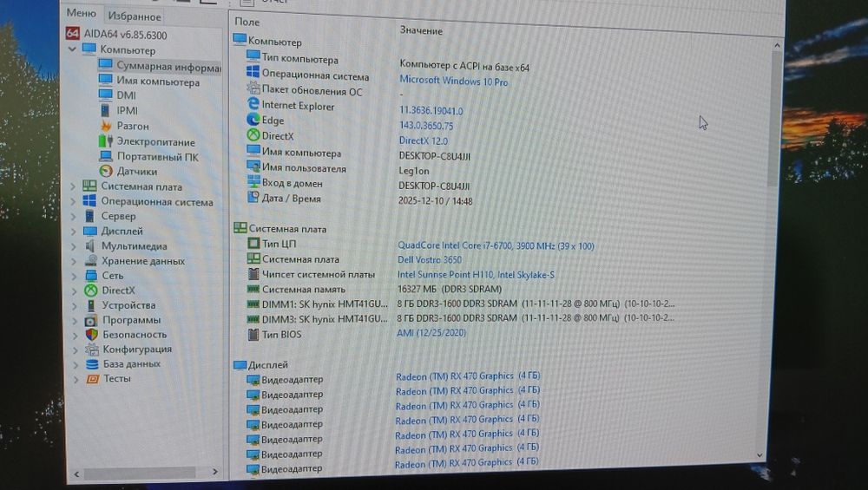868x490 pixels.
Task: Expand the Системная плата tree node
Action: pos(73,186)
